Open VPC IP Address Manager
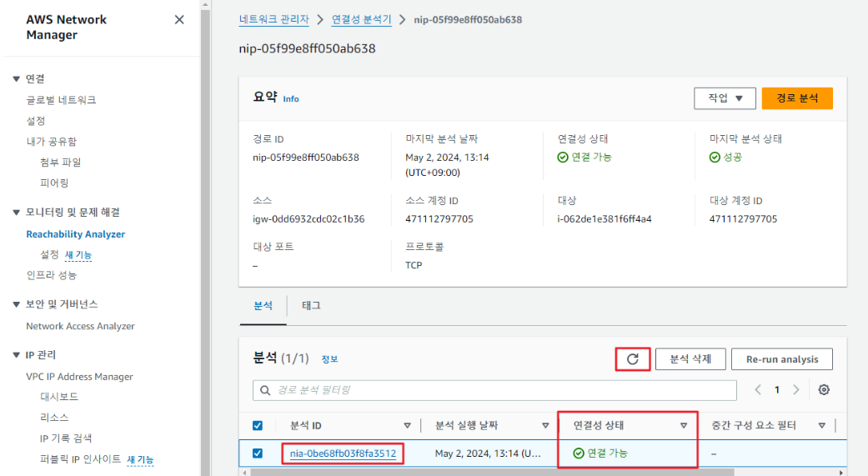The image size is (868, 476). pos(80,376)
